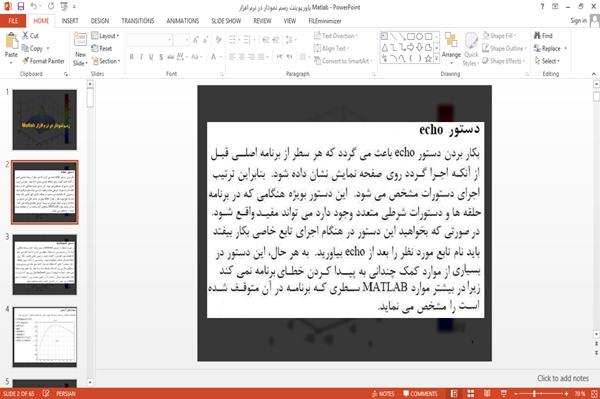Select slide 3 thumbnail

(45, 265)
